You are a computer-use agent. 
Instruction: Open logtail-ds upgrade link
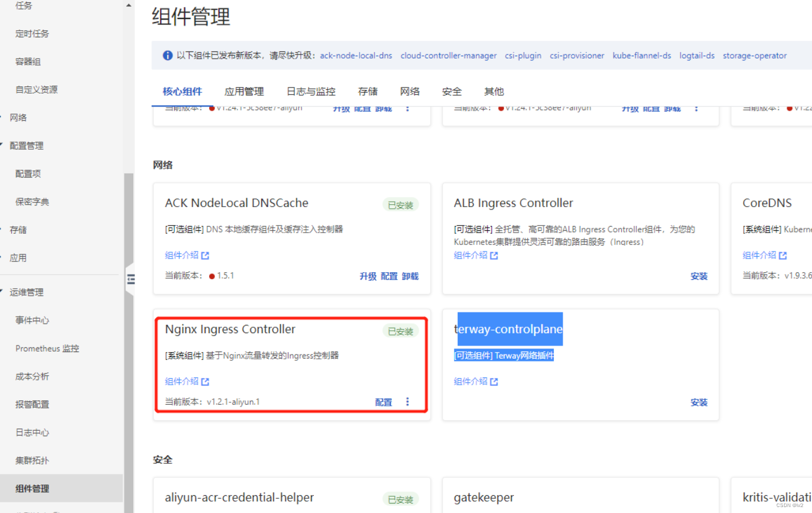coord(697,56)
